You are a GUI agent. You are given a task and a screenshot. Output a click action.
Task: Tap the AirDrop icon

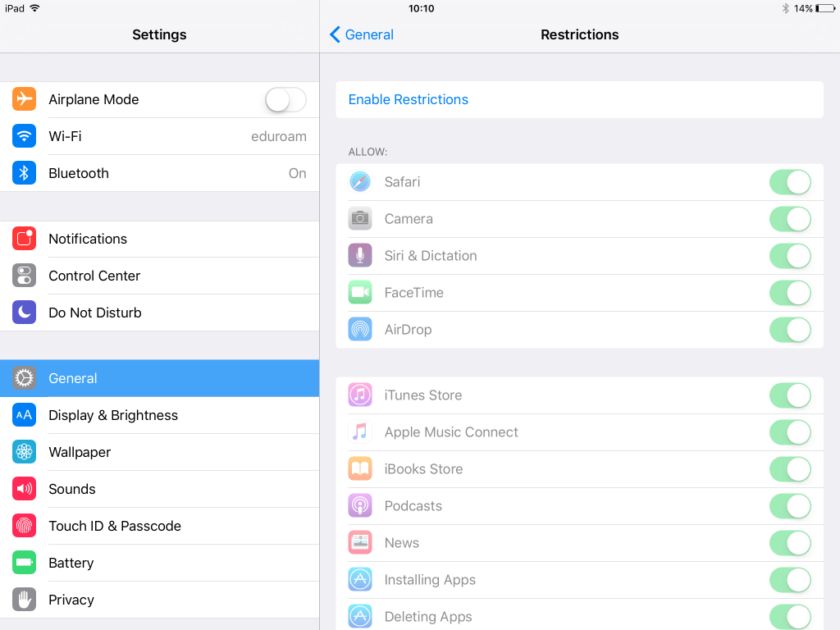(360, 330)
